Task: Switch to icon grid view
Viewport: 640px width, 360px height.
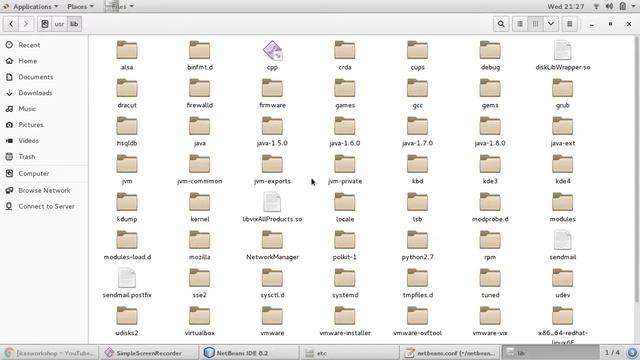Action: (535, 24)
